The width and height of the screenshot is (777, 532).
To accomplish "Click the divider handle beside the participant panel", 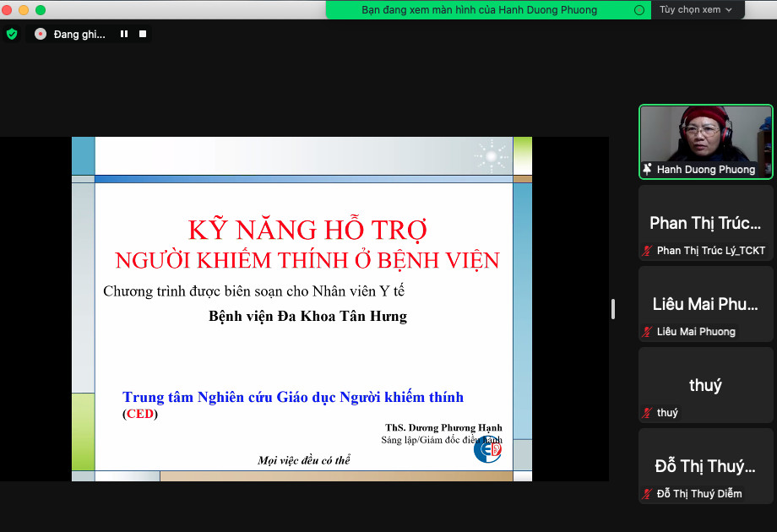I will coord(613,309).
